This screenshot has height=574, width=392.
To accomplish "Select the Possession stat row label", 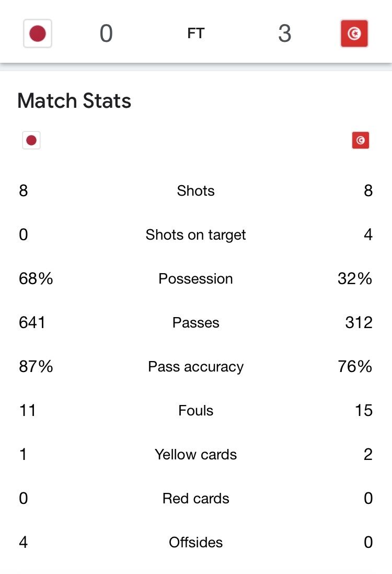I will tap(195, 278).
